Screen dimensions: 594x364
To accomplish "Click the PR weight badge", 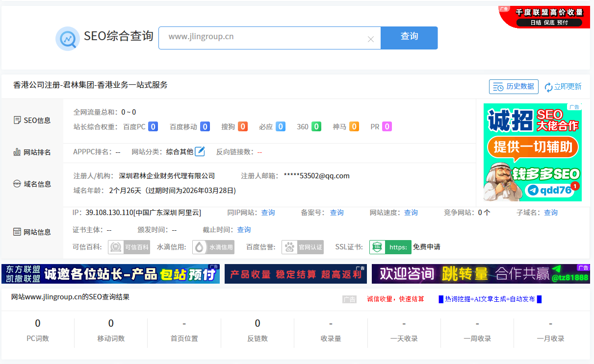I will pyautogui.click(x=387, y=127).
